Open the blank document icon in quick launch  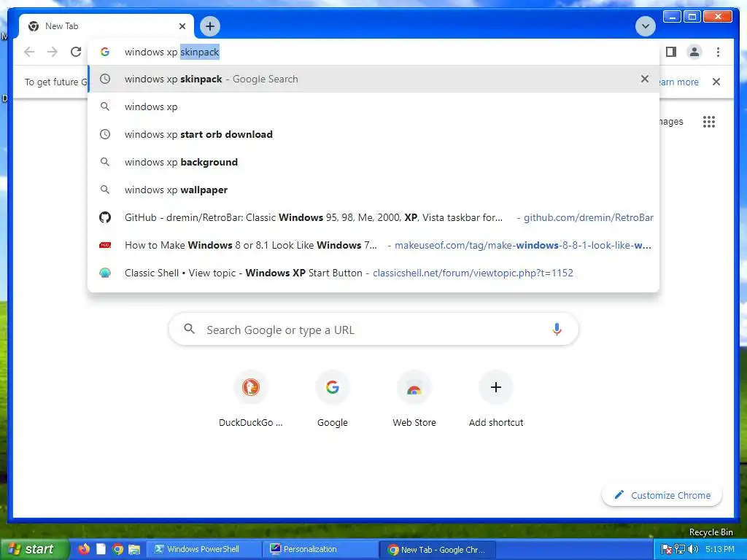point(101,549)
